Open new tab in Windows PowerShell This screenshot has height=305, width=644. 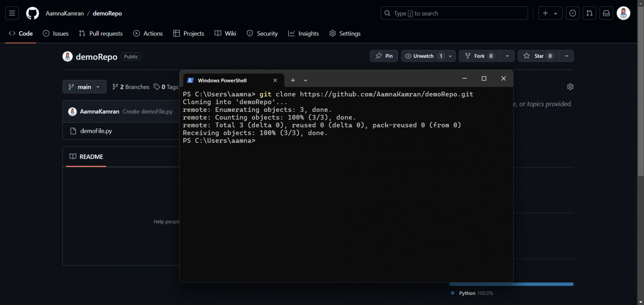pyautogui.click(x=293, y=80)
